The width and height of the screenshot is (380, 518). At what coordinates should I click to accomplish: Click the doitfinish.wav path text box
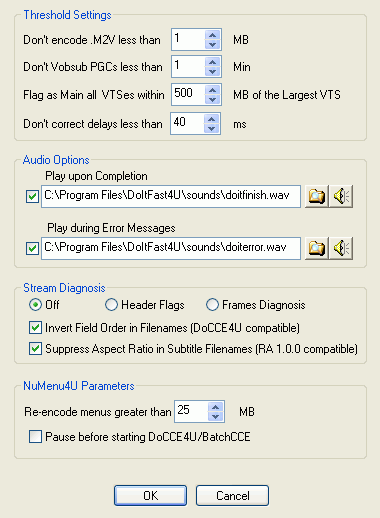pyautogui.click(x=171, y=196)
